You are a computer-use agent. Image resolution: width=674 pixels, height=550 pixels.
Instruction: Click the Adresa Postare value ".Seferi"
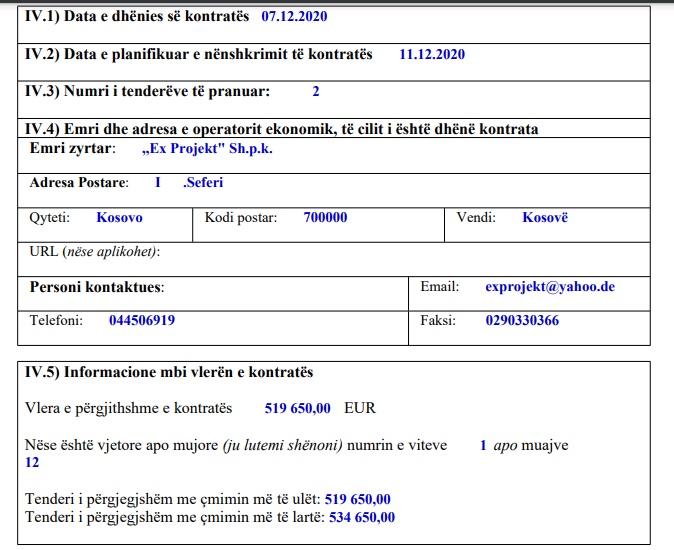pos(203,183)
